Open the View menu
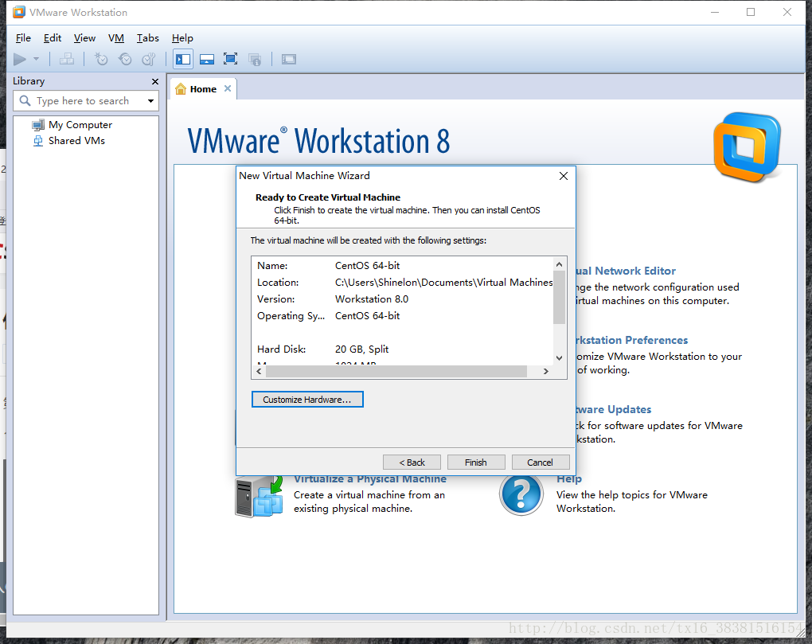The width and height of the screenshot is (812, 644). point(84,37)
